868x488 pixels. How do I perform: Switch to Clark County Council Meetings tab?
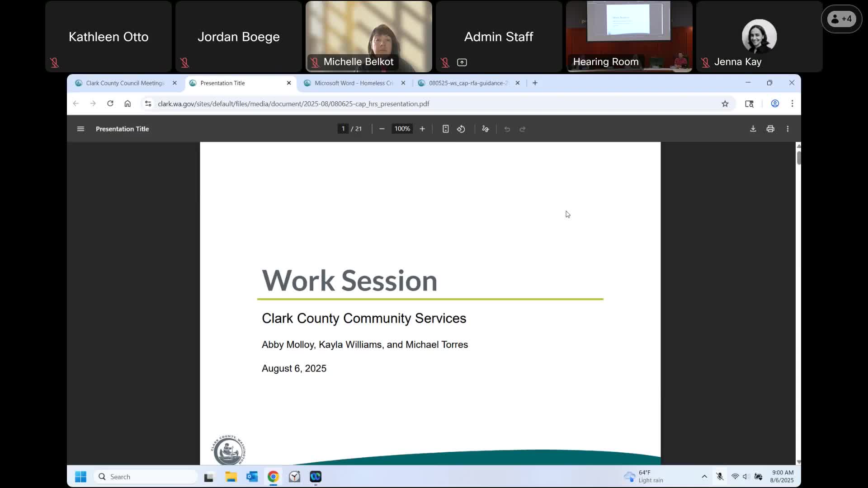click(125, 83)
